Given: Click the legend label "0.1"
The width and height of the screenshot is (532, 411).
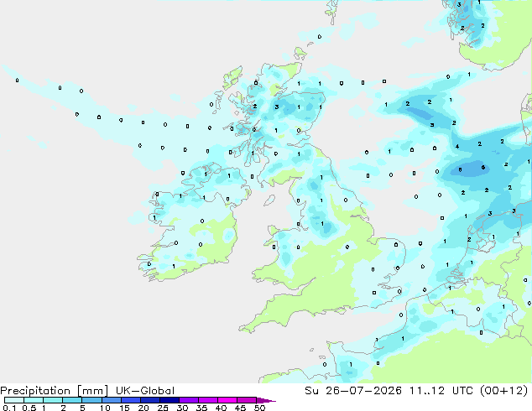Looking at the screenshot, I should (9, 408).
